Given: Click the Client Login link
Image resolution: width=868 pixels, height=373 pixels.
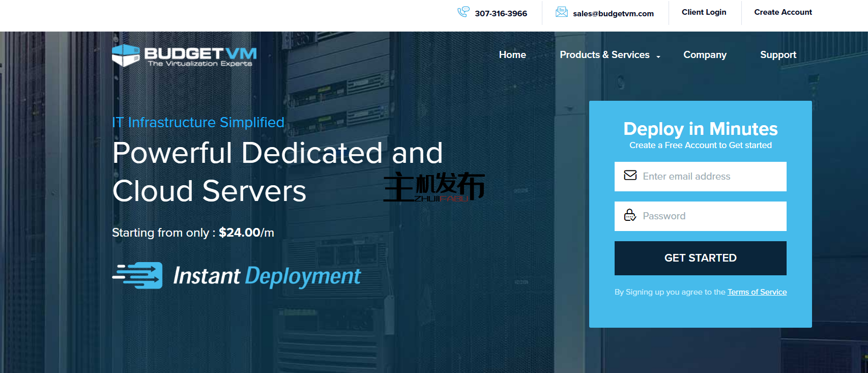Looking at the screenshot, I should coord(704,12).
